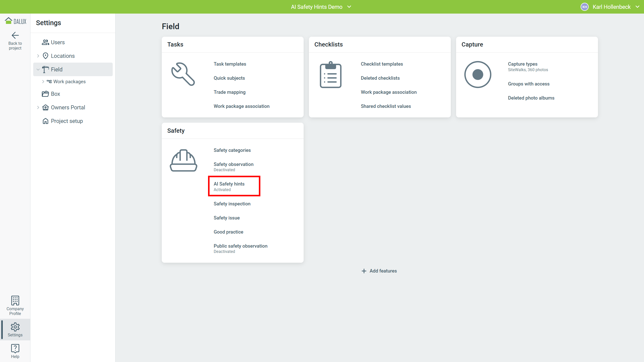Open Safety observation setting
This screenshot has width=644, height=362.
click(x=233, y=164)
